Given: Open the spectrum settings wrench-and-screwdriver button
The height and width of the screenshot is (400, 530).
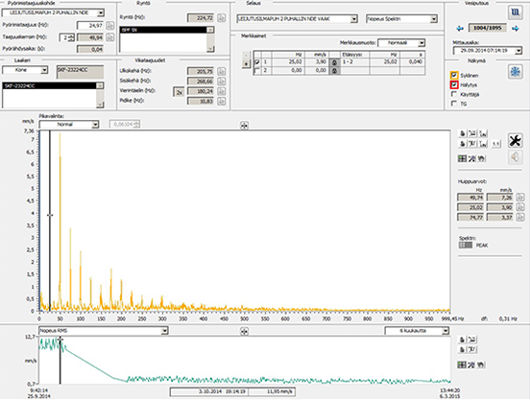Looking at the screenshot, I should click(x=515, y=141).
